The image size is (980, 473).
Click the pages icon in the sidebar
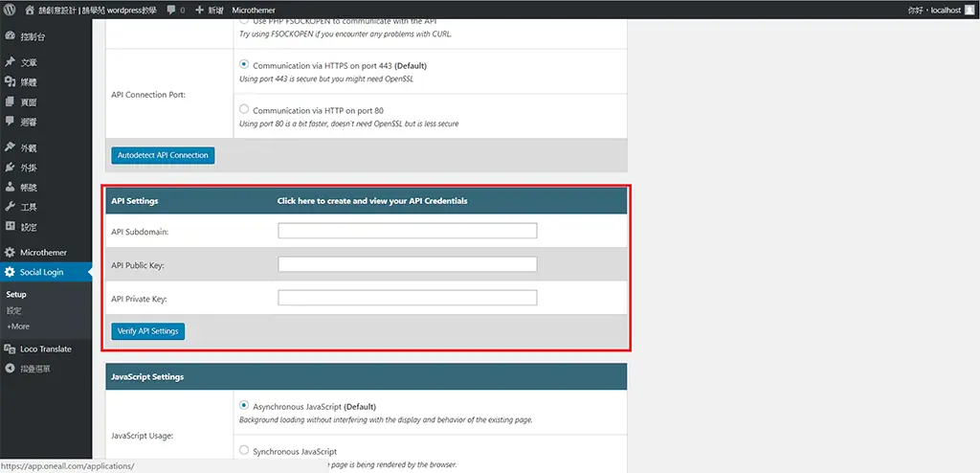pos(10,102)
